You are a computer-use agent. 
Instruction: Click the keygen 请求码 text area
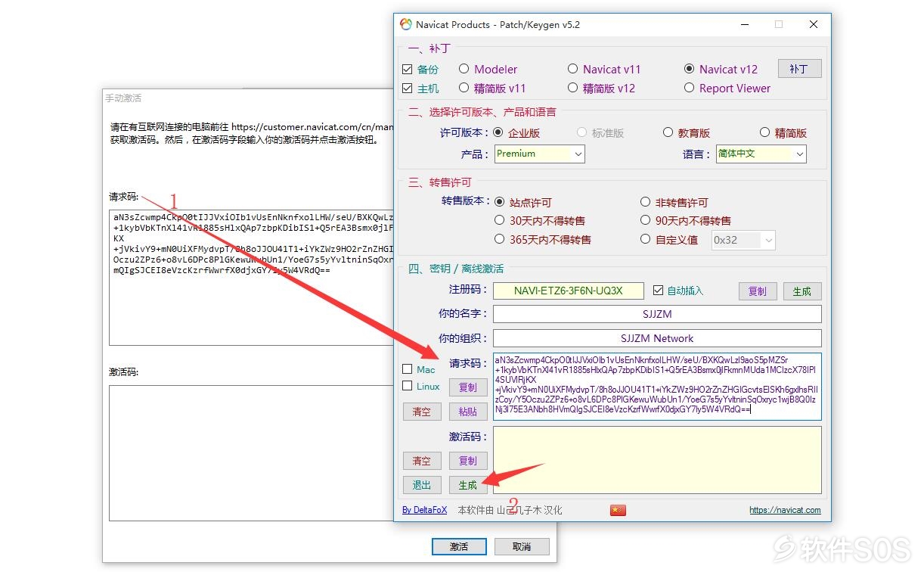(x=657, y=386)
